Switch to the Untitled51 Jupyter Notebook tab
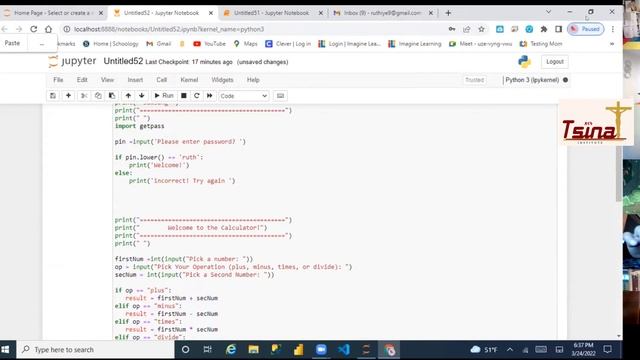 click(271, 13)
